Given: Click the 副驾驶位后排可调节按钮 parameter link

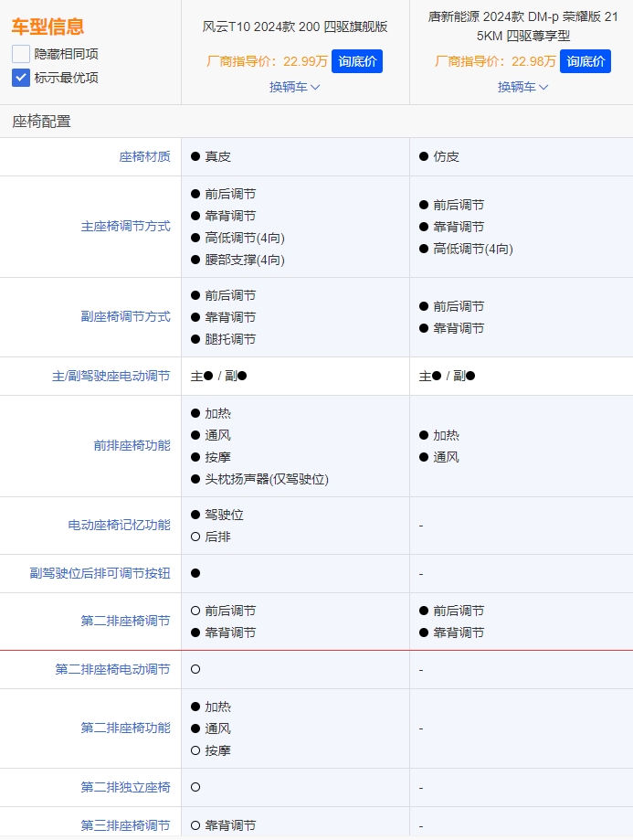Looking at the screenshot, I should (100, 573).
